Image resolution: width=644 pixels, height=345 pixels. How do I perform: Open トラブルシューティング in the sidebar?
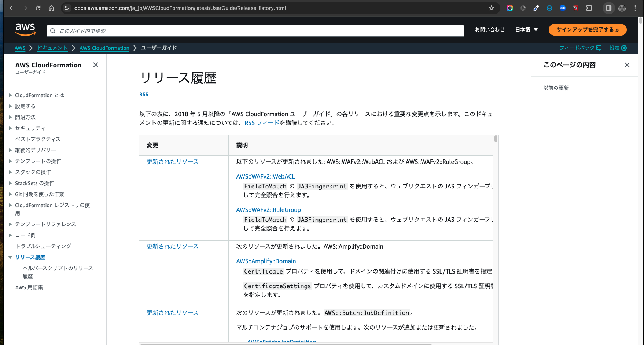(x=43, y=246)
